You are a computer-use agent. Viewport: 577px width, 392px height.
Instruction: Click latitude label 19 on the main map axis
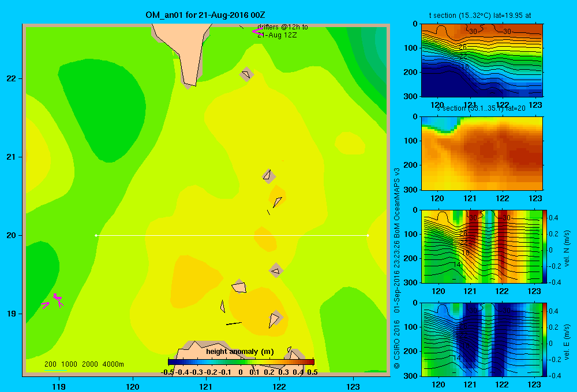point(11,314)
